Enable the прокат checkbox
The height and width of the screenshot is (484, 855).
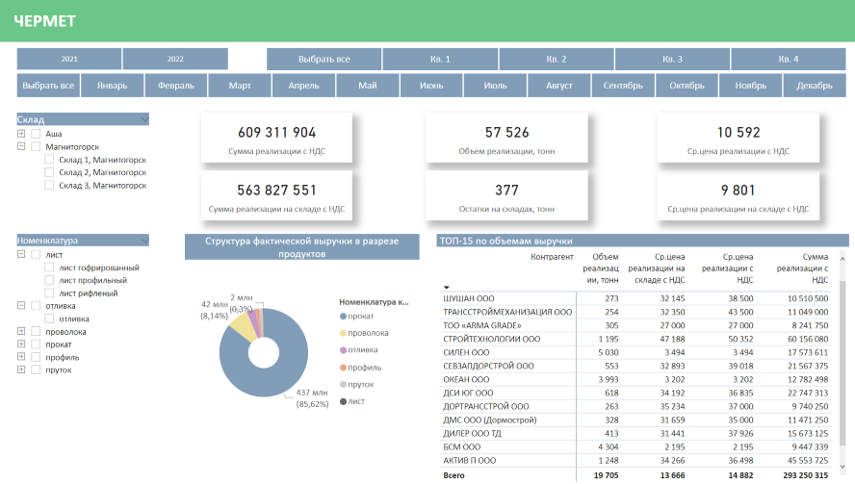click(x=35, y=345)
